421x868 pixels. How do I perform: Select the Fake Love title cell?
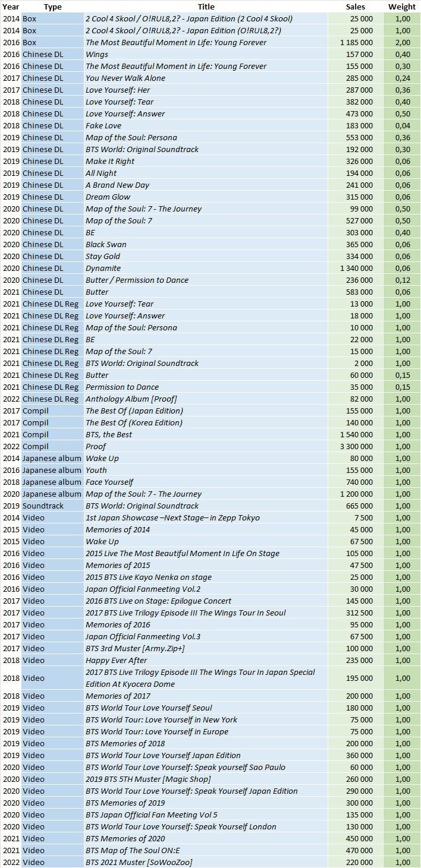click(103, 125)
